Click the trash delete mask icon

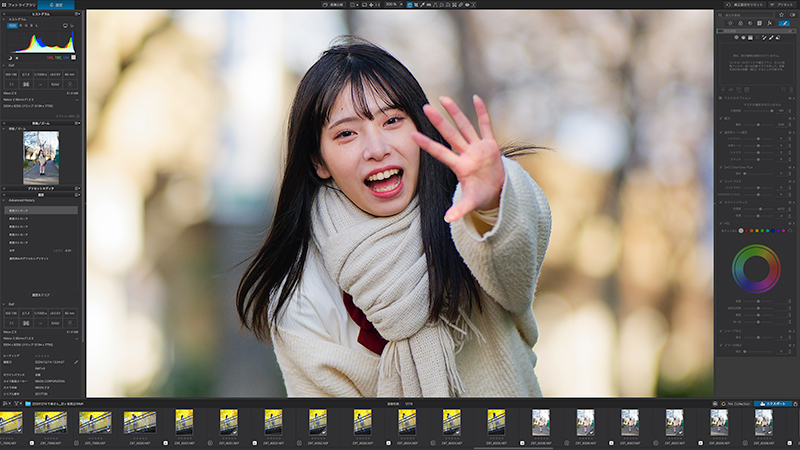pos(791,89)
